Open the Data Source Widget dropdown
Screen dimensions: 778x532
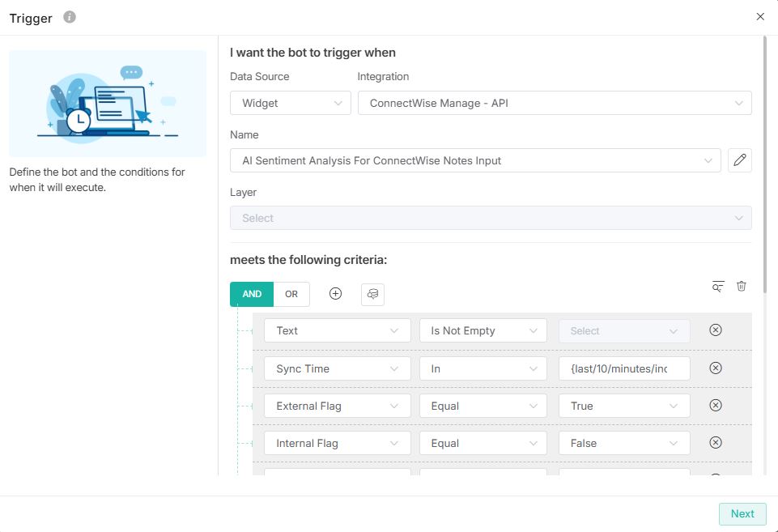coord(290,103)
